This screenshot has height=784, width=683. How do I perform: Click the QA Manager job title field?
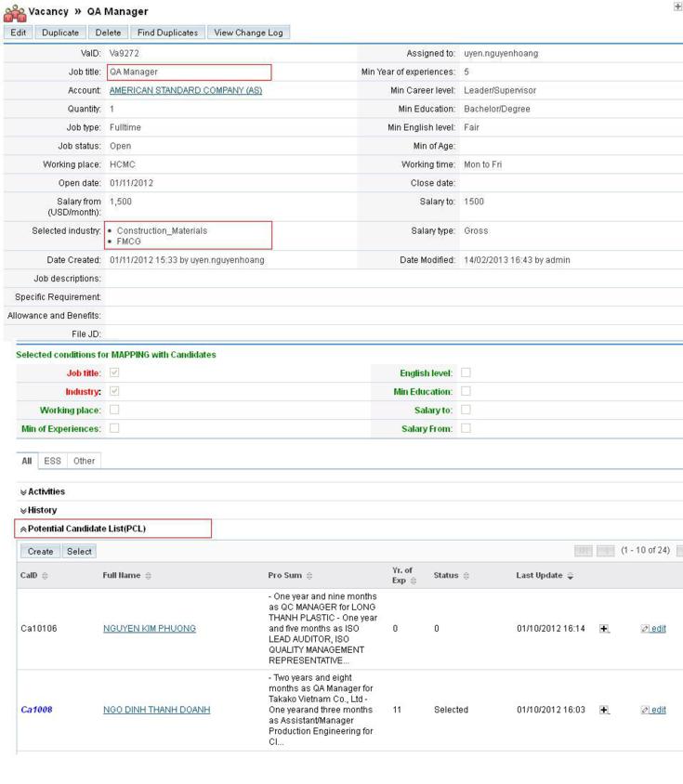point(190,72)
